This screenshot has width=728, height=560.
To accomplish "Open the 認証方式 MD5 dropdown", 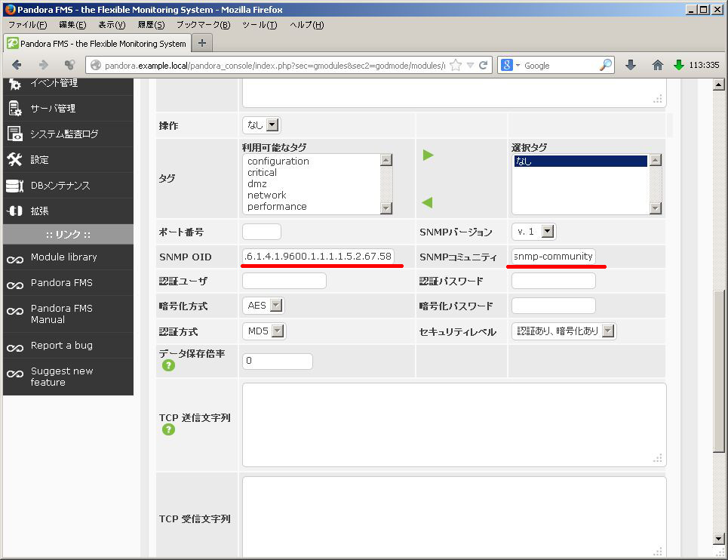I will point(264,331).
